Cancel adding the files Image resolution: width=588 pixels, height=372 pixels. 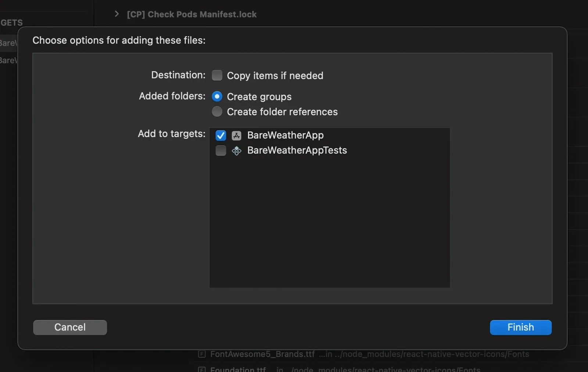[70, 327]
